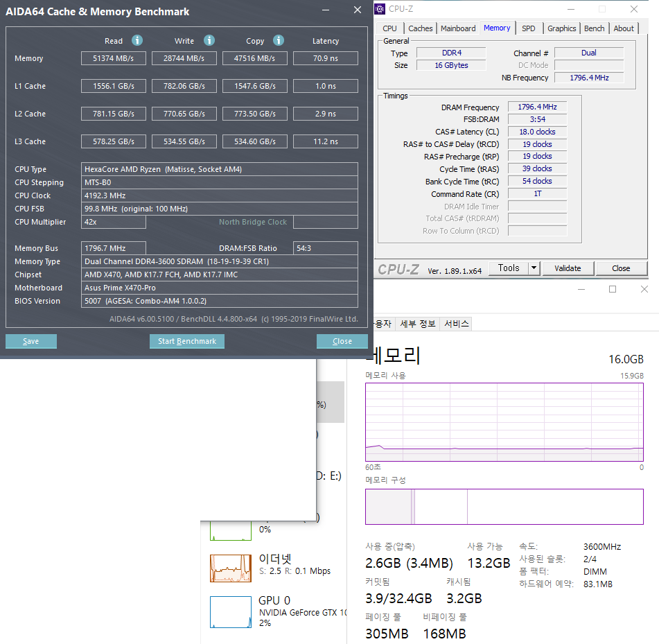The image size is (659, 644).
Task: Click the Command Rate value 1T
Action: [538, 194]
